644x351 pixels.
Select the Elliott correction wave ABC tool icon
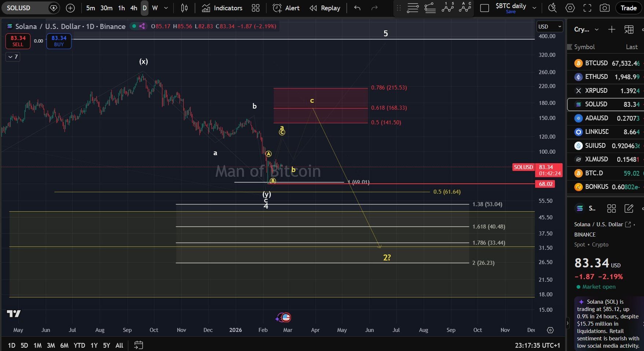pos(465,8)
